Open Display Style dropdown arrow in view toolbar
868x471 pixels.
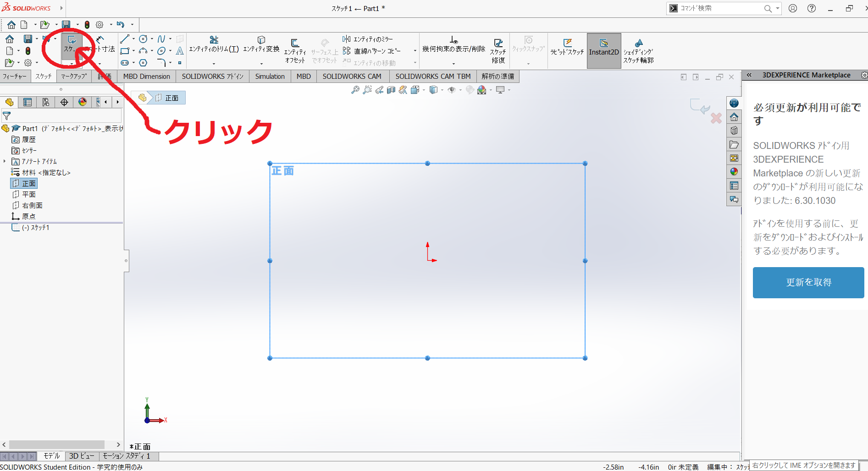[x=442, y=90]
